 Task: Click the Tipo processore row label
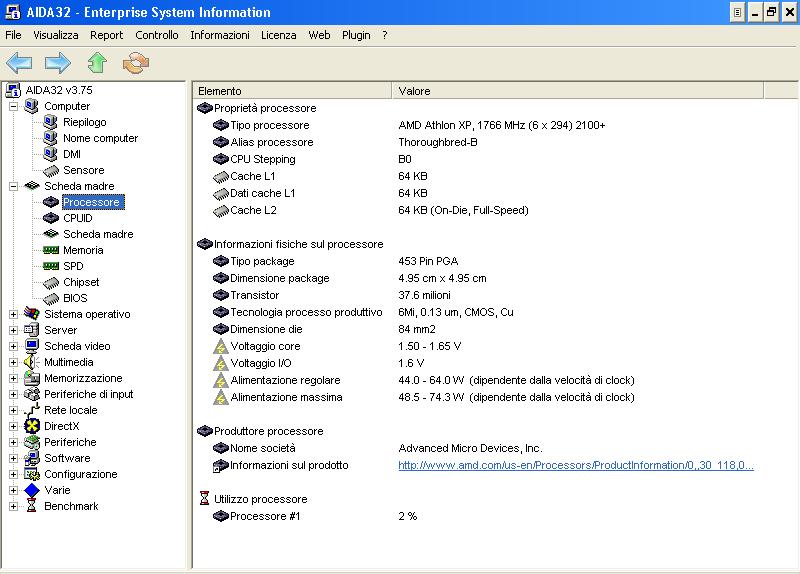(x=269, y=125)
